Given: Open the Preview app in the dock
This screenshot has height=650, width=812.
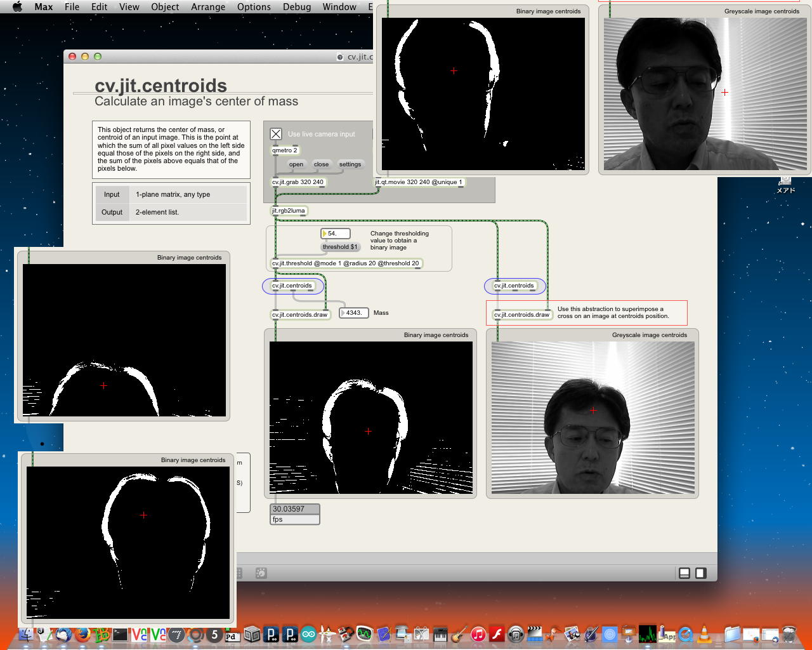Looking at the screenshot, I should pos(572,633).
